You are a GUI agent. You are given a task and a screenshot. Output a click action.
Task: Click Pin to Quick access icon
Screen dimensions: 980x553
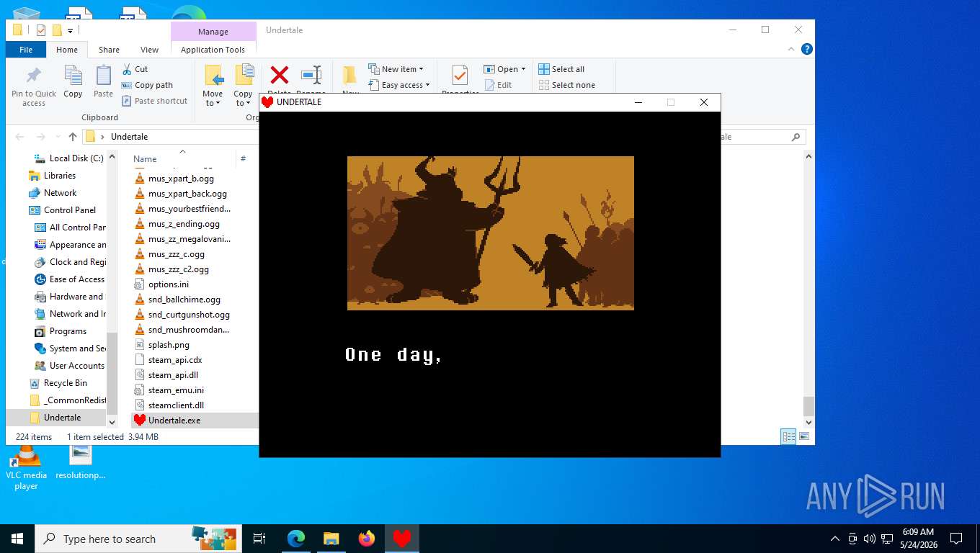(33, 76)
